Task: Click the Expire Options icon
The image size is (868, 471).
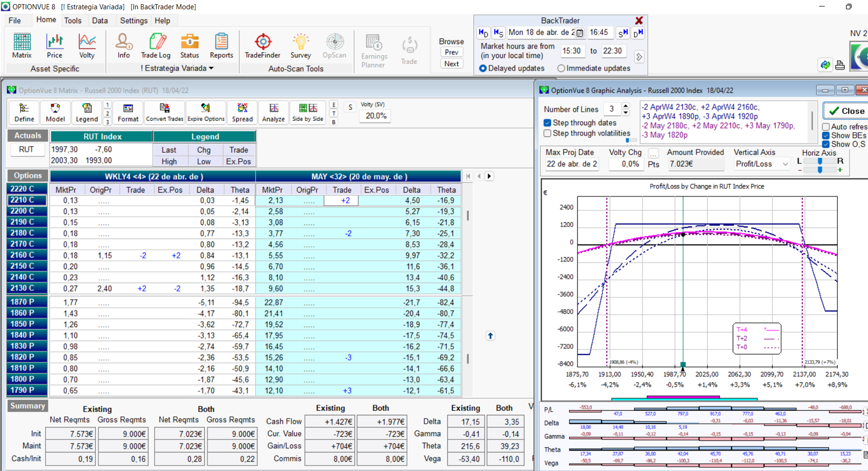Action: point(206,112)
